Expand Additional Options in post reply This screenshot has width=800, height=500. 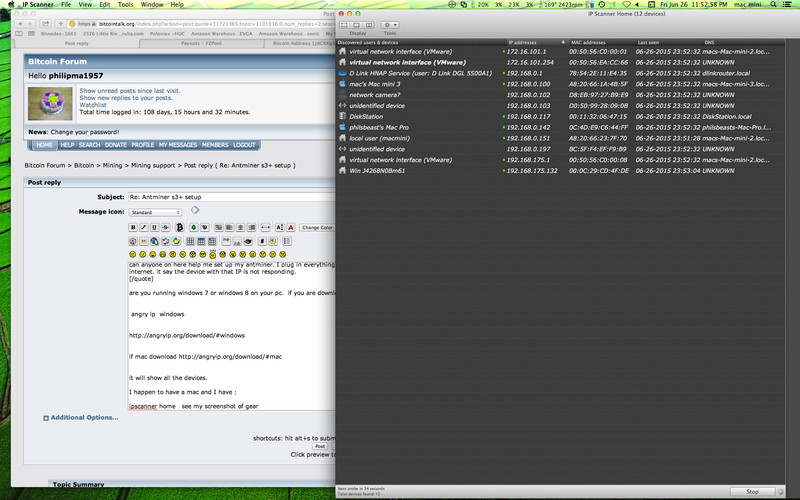tap(81, 417)
